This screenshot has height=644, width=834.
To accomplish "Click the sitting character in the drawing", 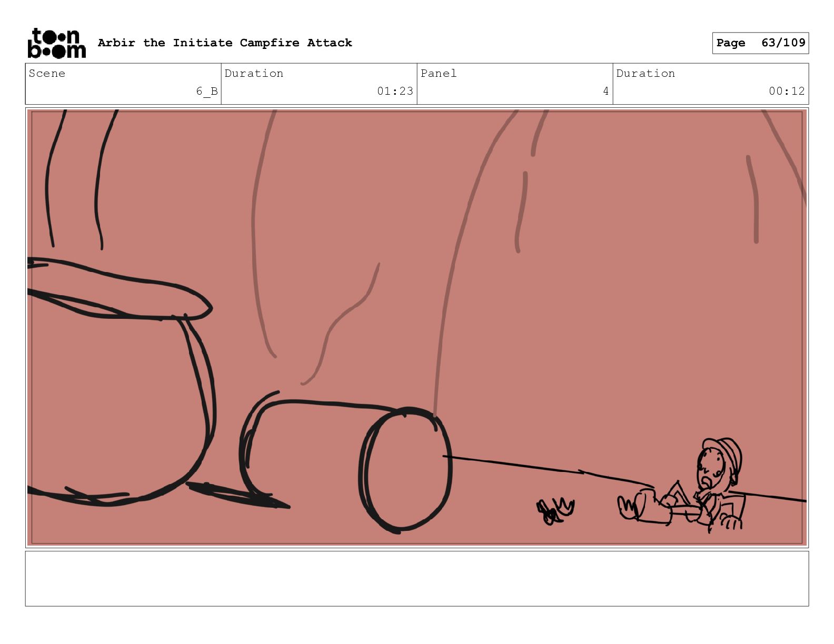I will coord(681,486).
